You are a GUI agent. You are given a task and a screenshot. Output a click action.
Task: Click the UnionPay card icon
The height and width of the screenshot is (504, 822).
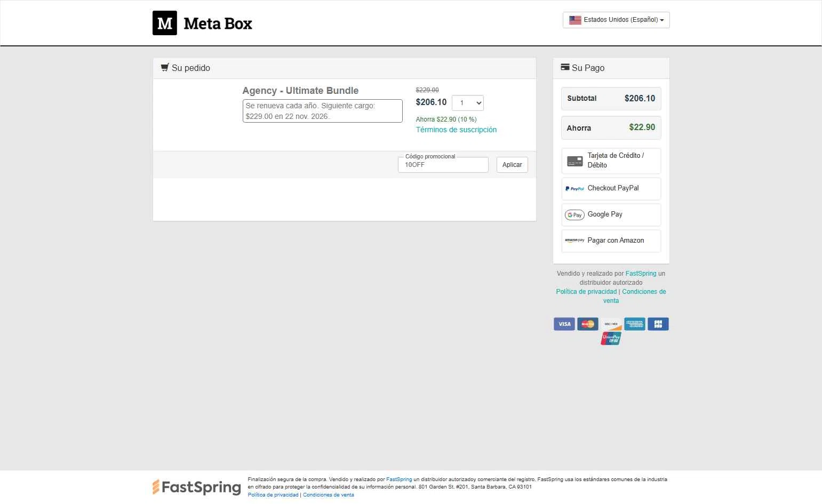pyautogui.click(x=611, y=338)
